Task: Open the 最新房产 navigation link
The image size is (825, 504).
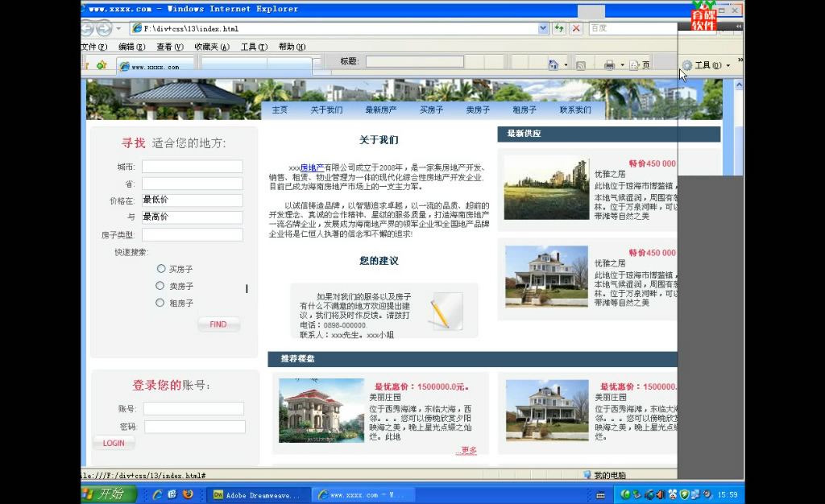Action: click(380, 109)
